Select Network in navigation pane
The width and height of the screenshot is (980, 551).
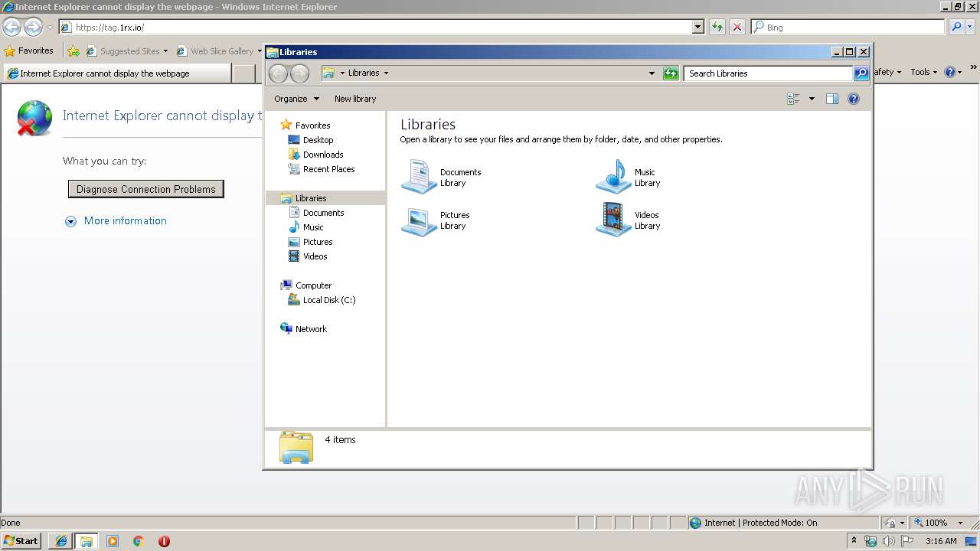[x=311, y=329]
